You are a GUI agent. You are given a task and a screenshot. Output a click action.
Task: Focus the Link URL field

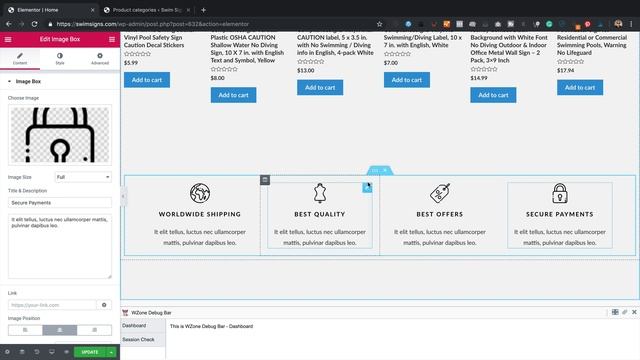[52, 305]
